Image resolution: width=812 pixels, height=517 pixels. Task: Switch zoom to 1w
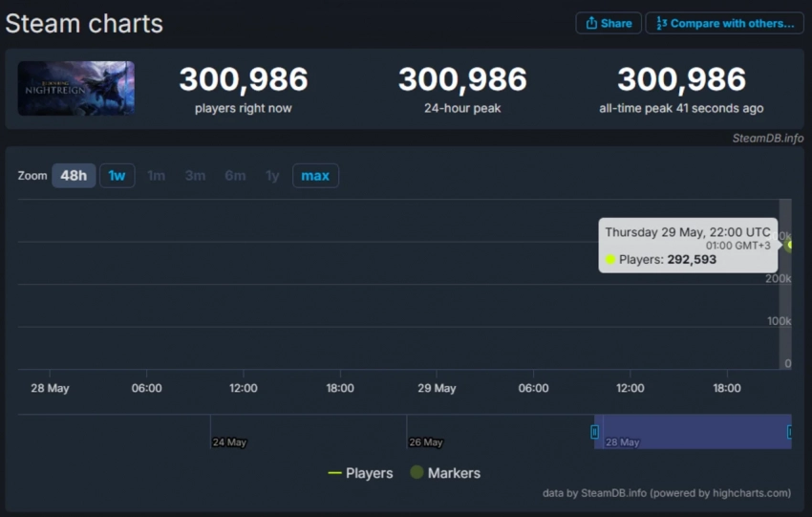coord(117,176)
